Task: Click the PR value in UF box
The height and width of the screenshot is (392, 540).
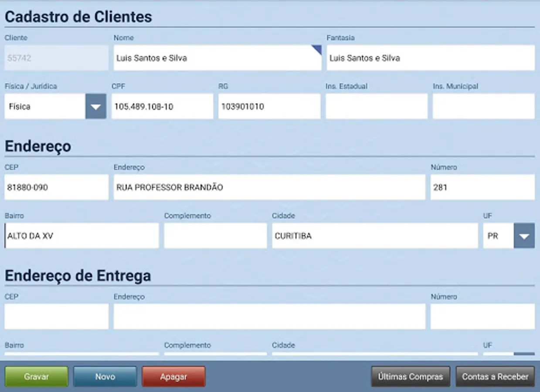Action: 493,236
